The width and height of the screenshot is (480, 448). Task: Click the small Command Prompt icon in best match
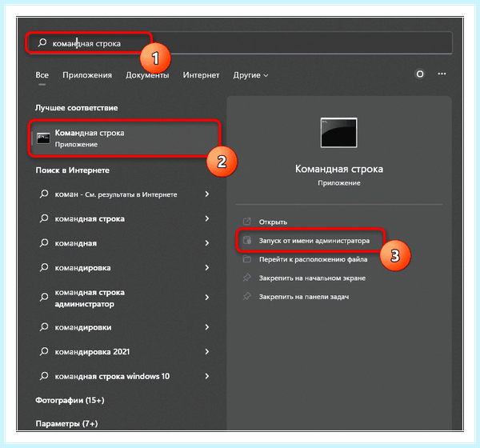pyautogui.click(x=43, y=138)
